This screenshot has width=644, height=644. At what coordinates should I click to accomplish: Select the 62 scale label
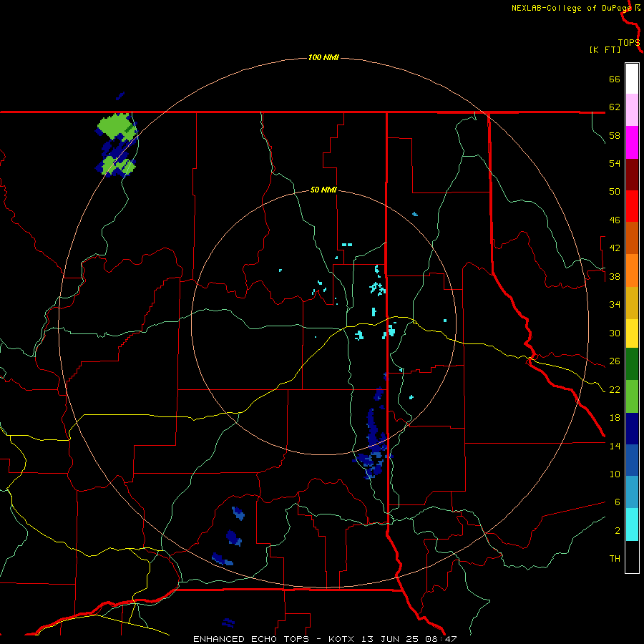coord(615,107)
